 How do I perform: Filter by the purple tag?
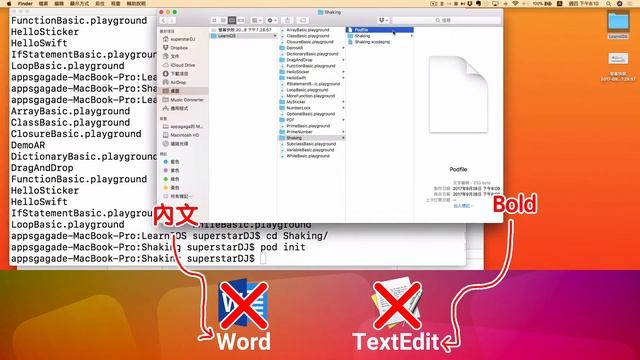point(172,171)
